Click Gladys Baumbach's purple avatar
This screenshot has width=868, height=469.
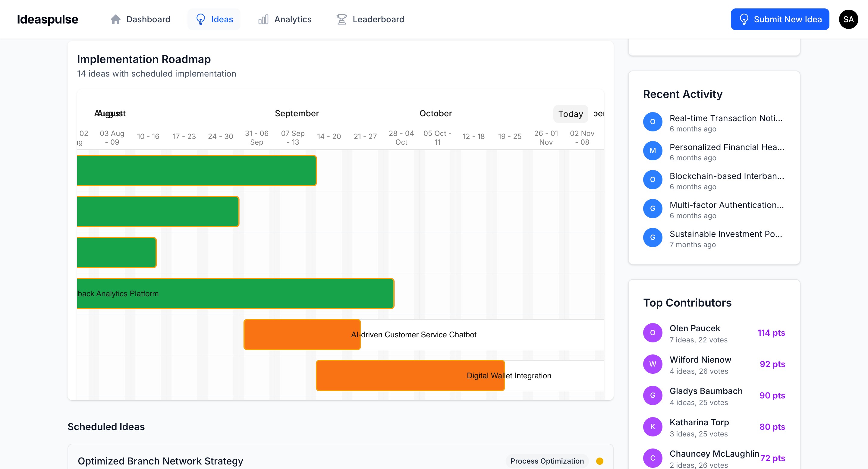coord(652,395)
